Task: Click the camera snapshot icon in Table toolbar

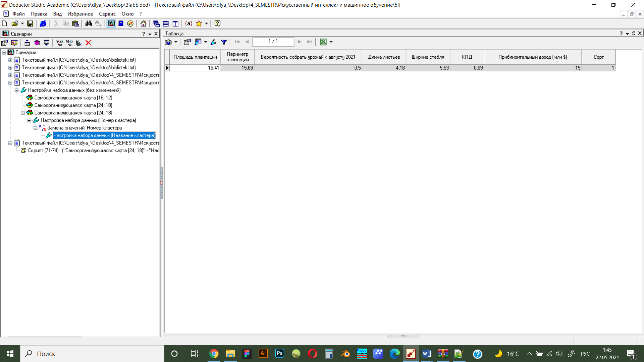Action: [168, 42]
